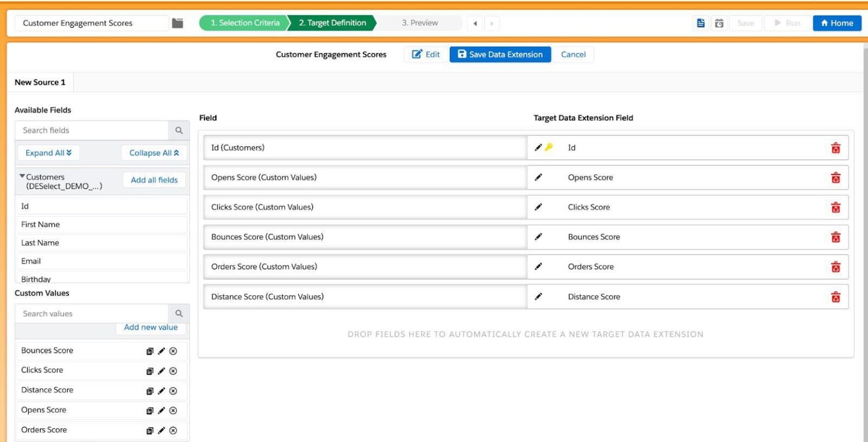Click Collapse All in Available Fields
The height and width of the screenshot is (442, 868).
point(154,152)
